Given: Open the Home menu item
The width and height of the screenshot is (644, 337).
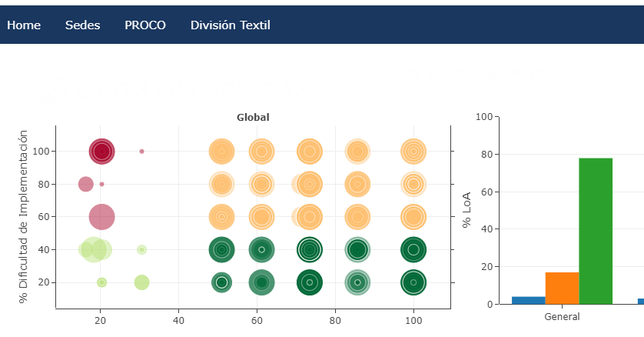Looking at the screenshot, I should pos(24,25).
